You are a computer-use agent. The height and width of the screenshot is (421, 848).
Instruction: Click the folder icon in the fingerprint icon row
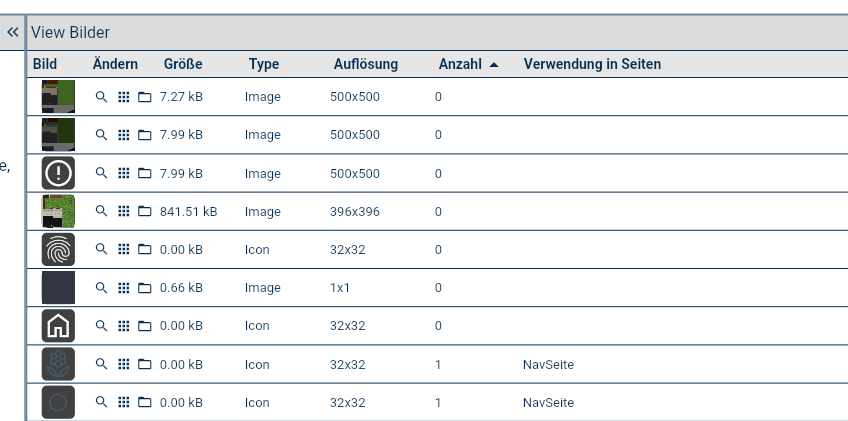point(144,249)
